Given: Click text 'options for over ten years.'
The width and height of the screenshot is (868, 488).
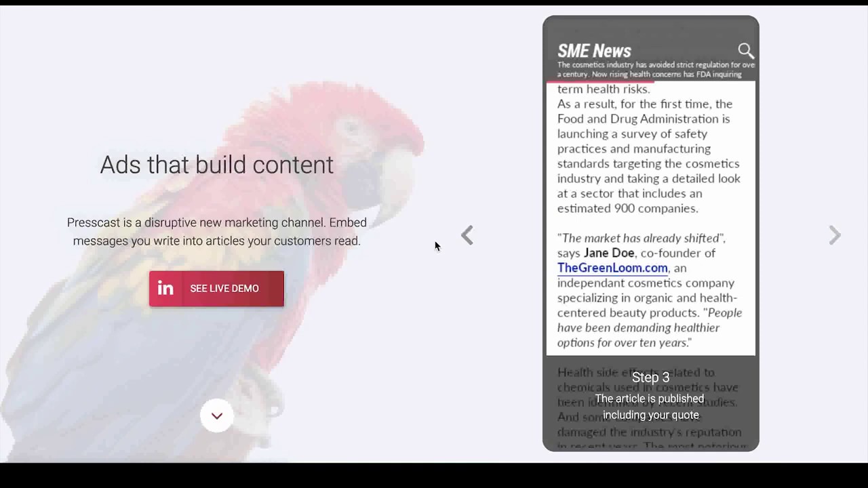Looking at the screenshot, I should click(624, 342).
